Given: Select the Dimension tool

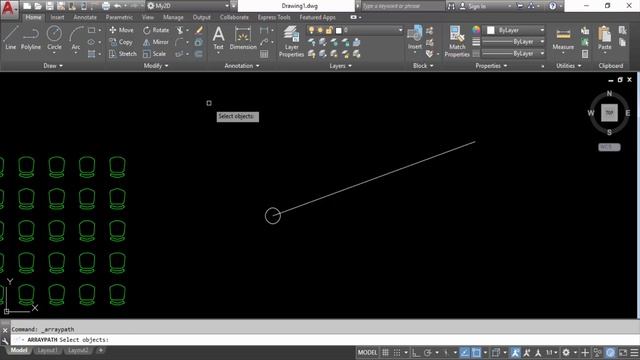Looking at the screenshot, I should (243, 38).
